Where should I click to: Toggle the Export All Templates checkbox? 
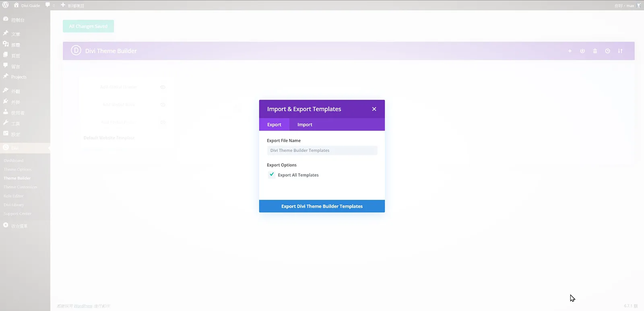point(272,175)
